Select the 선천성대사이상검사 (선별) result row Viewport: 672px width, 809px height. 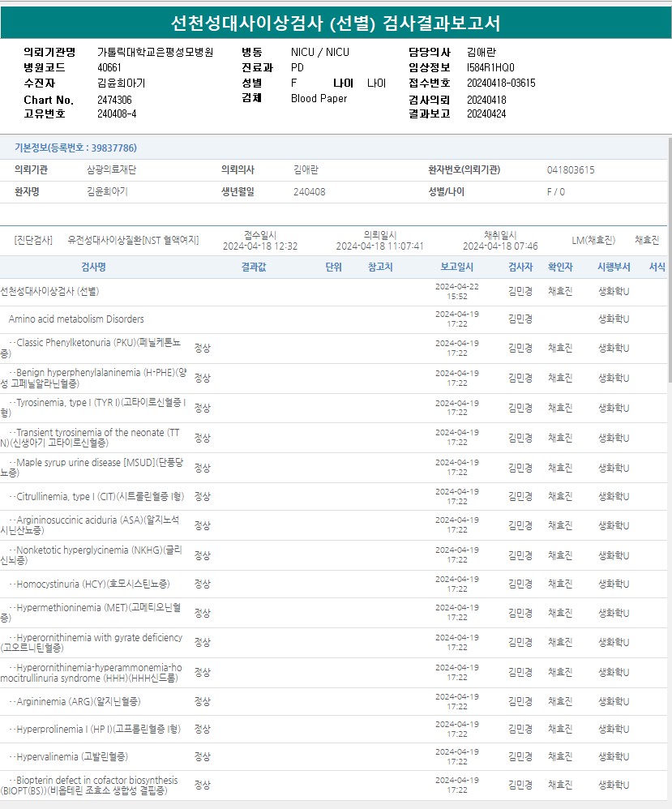click(333, 292)
